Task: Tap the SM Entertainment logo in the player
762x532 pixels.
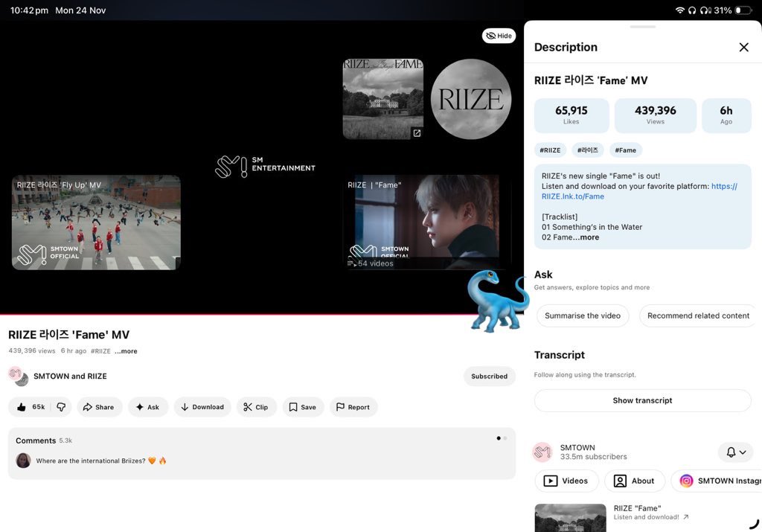Action: (266, 167)
